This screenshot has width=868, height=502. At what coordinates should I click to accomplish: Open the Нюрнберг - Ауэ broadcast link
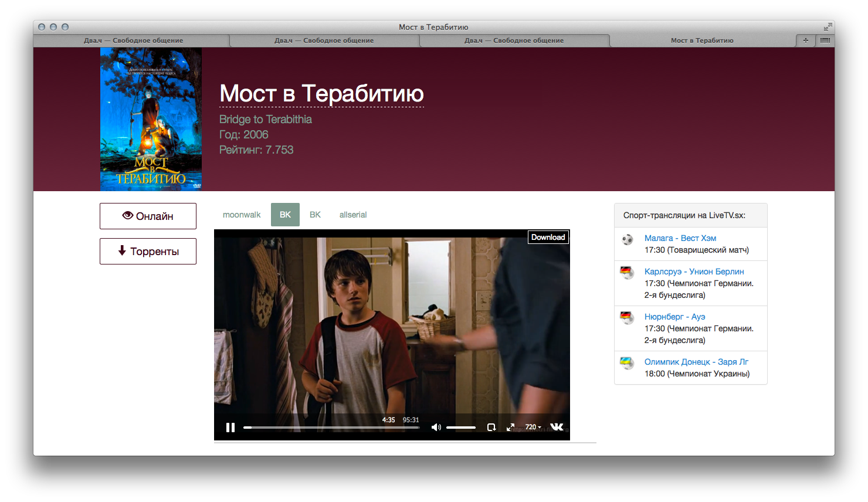pyautogui.click(x=674, y=317)
